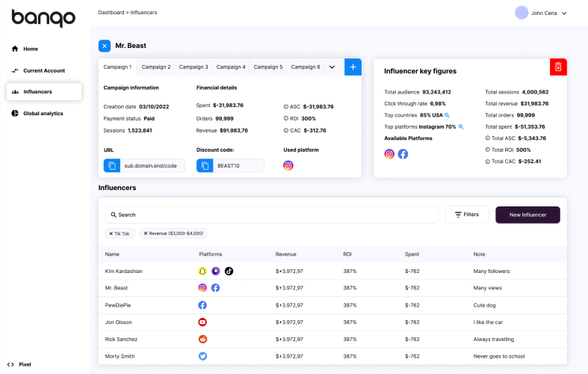Click TikTok icon in Kim Kardashian row

click(x=229, y=271)
